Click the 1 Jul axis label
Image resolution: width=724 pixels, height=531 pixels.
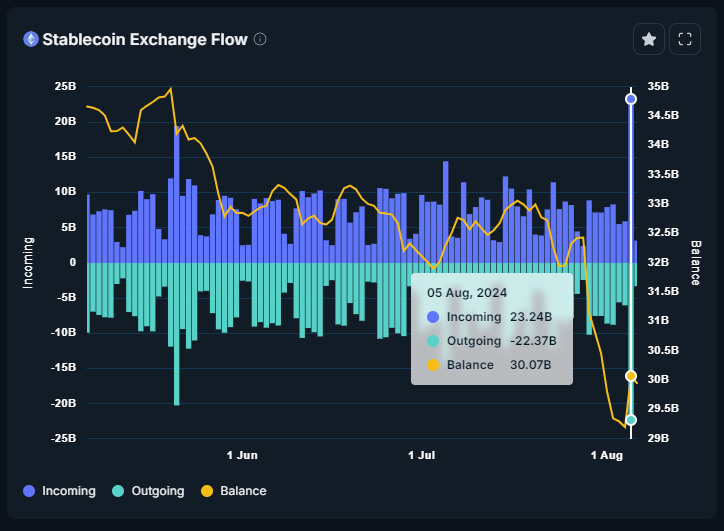[422, 455]
